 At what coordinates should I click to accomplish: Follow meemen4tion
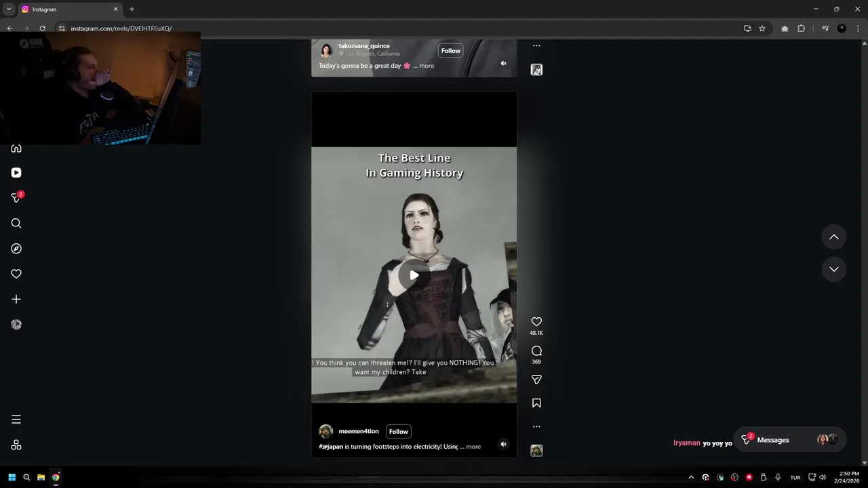[x=399, y=432]
